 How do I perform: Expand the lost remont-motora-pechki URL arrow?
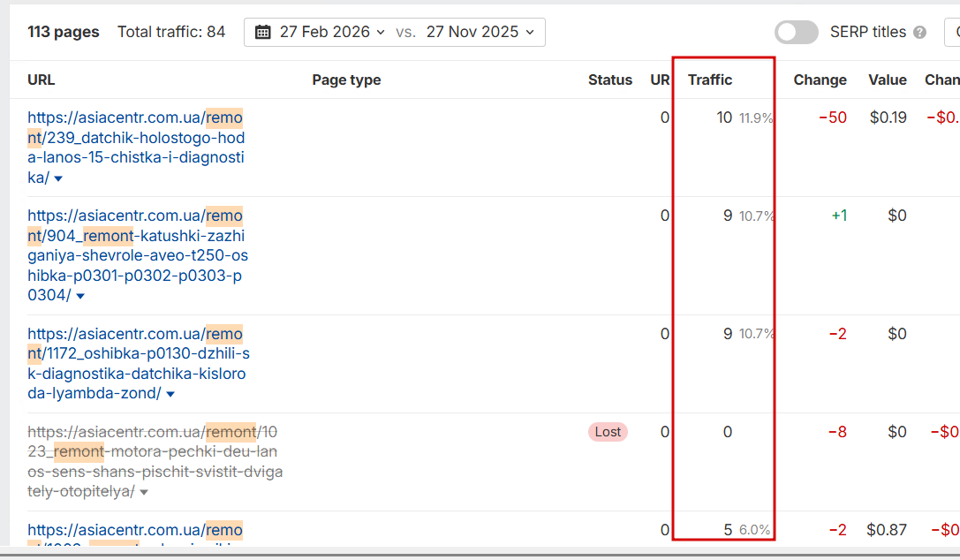(x=144, y=492)
